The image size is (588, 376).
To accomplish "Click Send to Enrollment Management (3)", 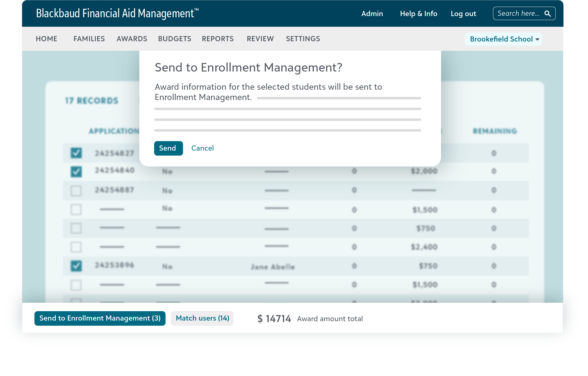I will click(x=100, y=318).
